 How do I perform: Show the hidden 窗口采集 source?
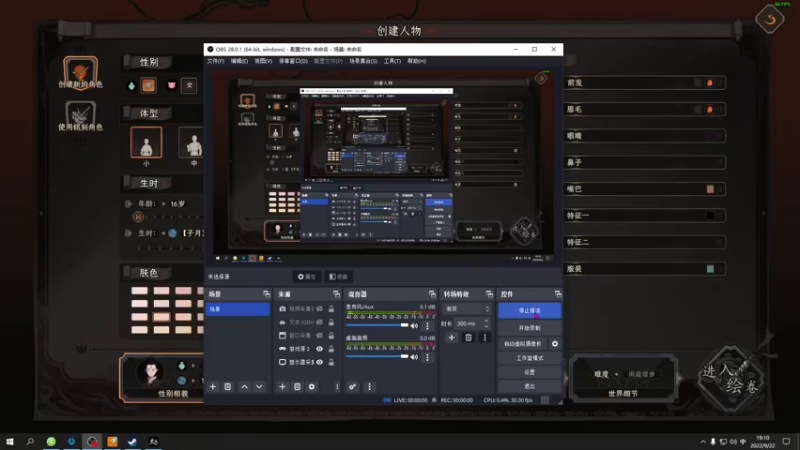[x=319, y=335]
